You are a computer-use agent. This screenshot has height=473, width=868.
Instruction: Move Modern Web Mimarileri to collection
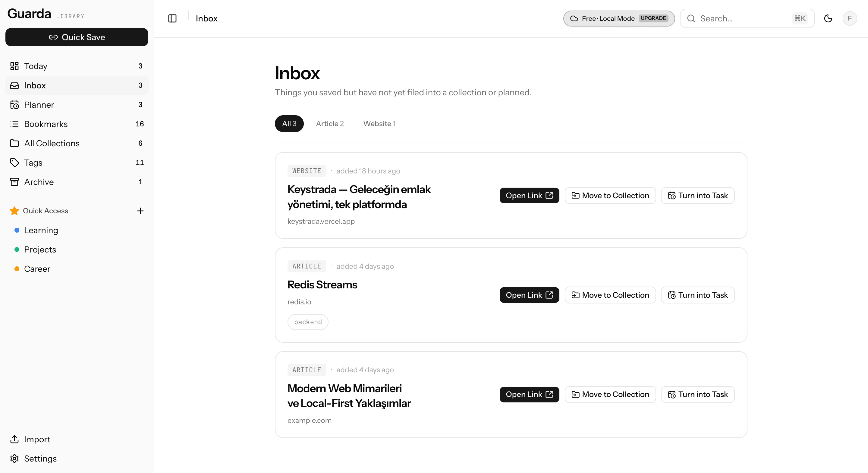point(610,395)
